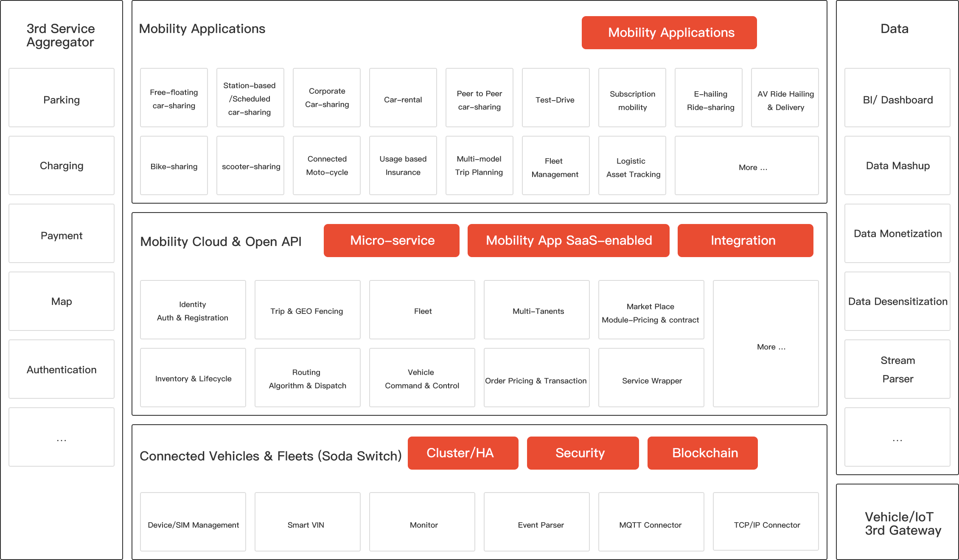Click the Stream Parser box
The image size is (959, 560).
pos(897,370)
